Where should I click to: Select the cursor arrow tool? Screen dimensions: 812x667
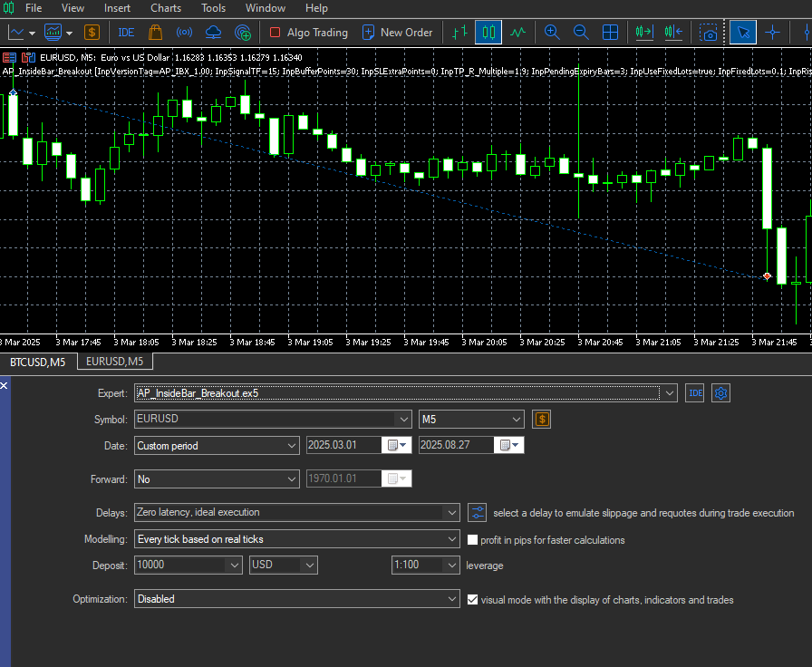[x=743, y=33]
